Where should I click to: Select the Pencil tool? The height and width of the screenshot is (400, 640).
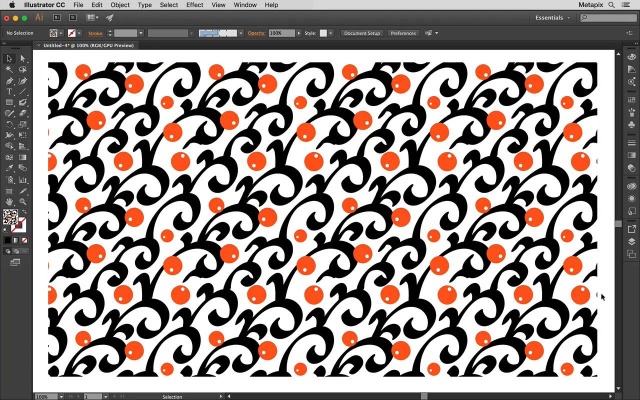(x=9, y=113)
